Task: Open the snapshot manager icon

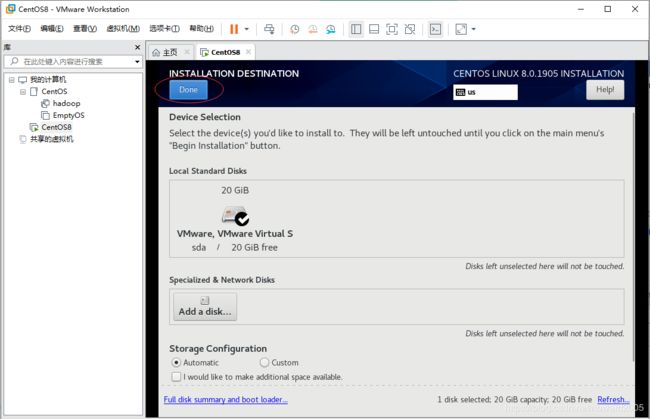Action: (331, 29)
